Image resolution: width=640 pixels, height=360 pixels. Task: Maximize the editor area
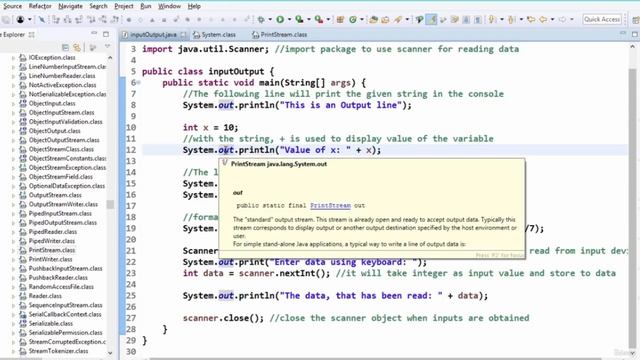(x=635, y=34)
